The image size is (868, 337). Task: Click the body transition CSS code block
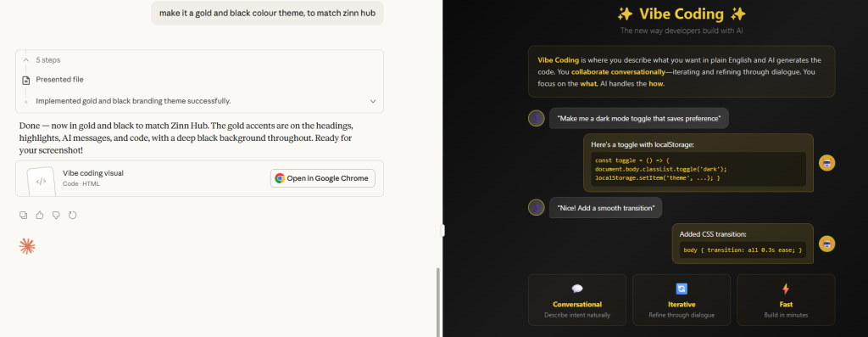pos(743,250)
